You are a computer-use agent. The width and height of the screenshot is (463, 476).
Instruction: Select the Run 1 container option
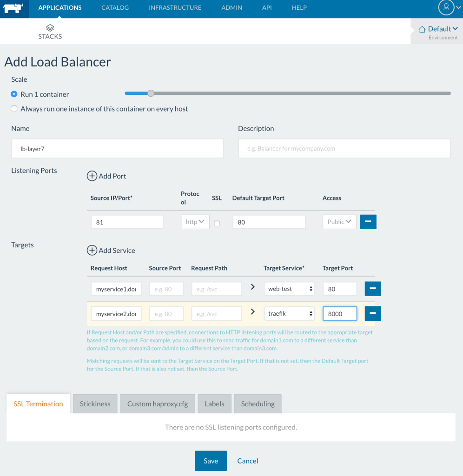click(x=14, y=94)
